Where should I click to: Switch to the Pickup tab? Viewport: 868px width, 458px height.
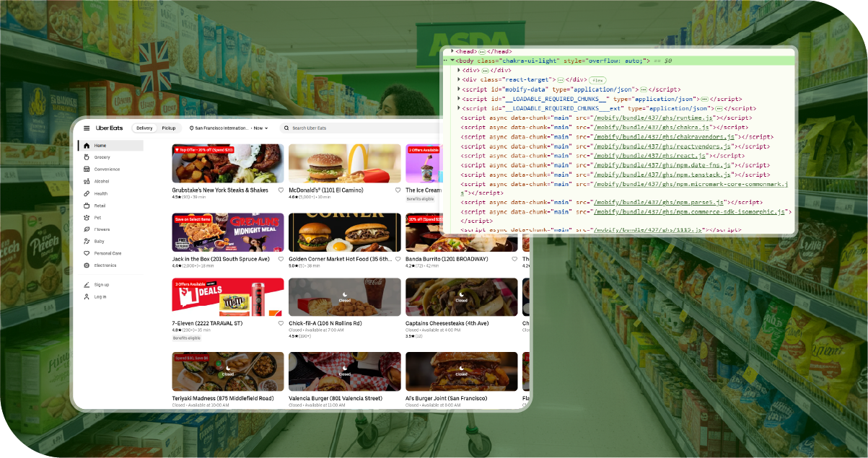tap(169, 128)
